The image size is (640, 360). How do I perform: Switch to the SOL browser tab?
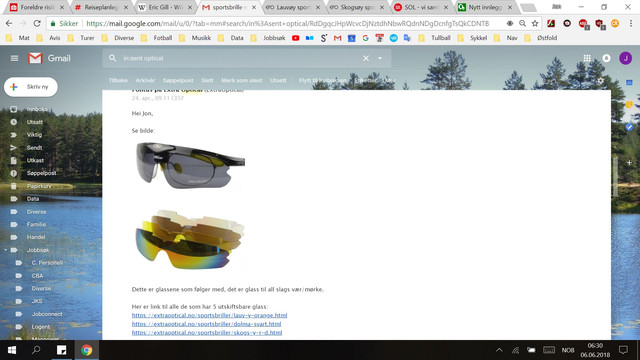click(x=421, y=7)
